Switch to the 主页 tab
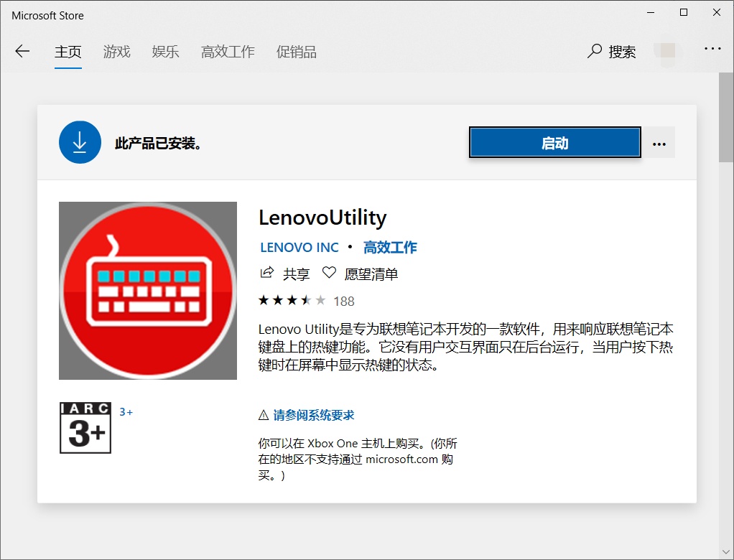 click(x=68, y=52)
